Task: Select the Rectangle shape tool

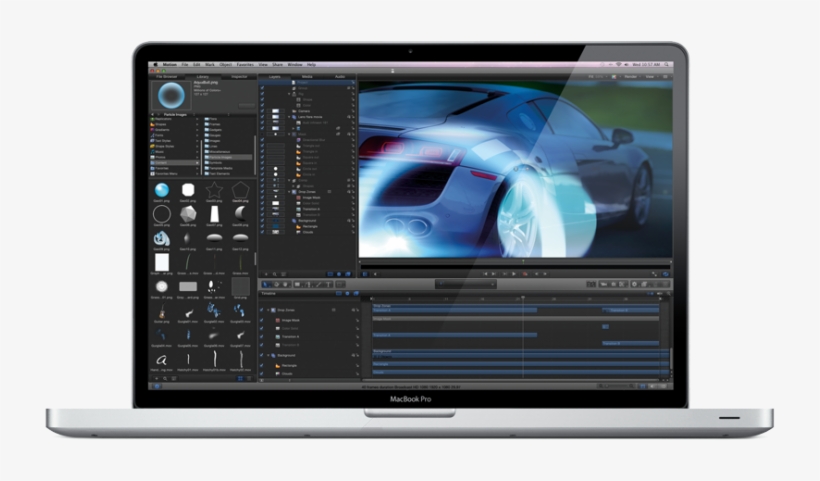Action: click(x=298, y=284)
